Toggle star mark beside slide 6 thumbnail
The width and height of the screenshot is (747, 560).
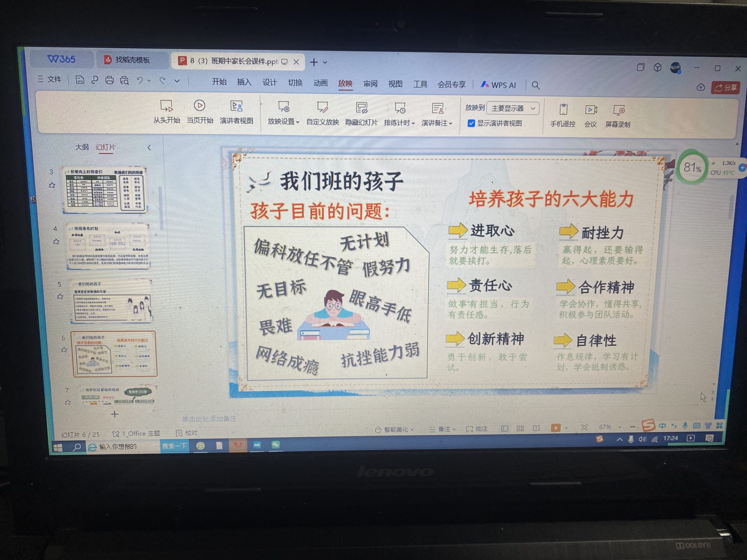tap(64, 350)
